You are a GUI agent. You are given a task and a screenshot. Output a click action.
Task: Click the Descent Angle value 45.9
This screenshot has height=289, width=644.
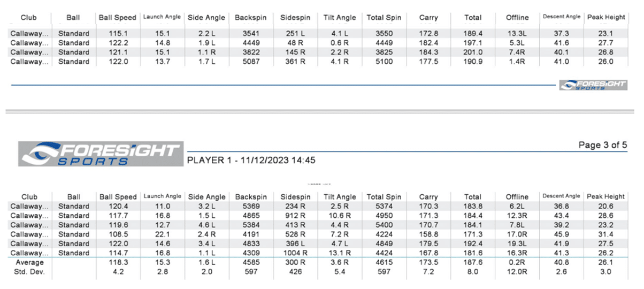click(x=561, y=234)
